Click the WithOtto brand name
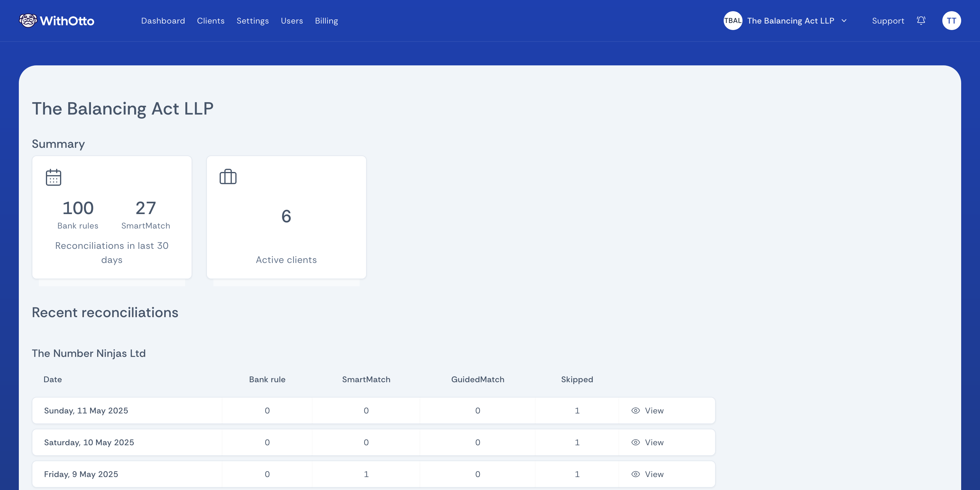980x490 pixels. click(x=67, y=21)
